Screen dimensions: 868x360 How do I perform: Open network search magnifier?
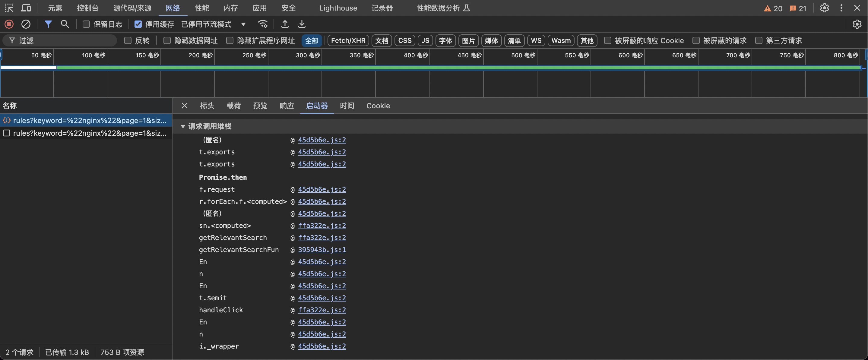tap(65, 24)
